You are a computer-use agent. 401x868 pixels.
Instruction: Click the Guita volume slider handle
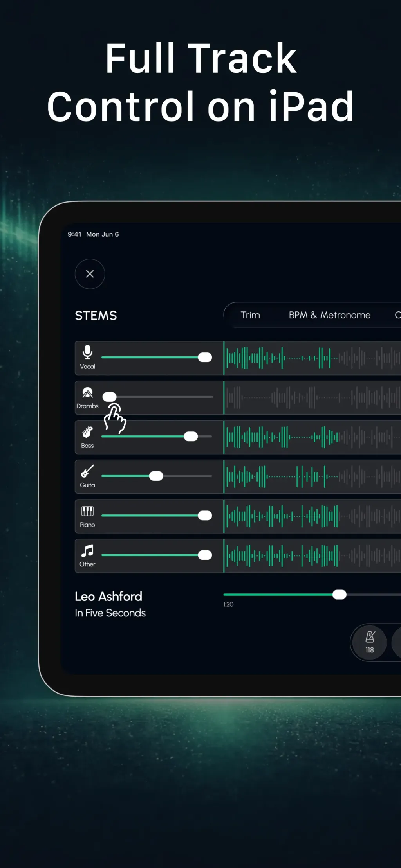[156, 476]
